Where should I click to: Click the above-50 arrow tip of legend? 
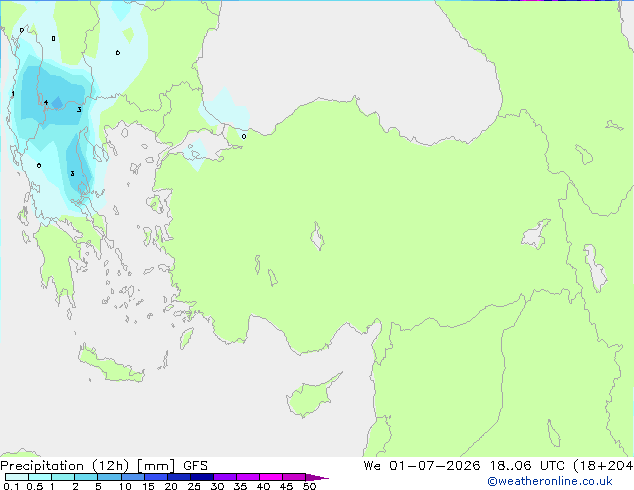point(317,477)
